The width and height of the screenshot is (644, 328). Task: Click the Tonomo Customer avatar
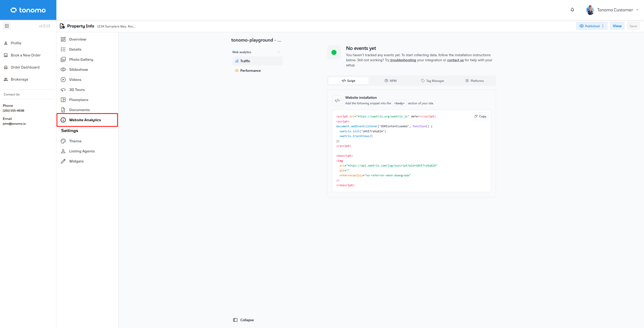point(590,10)
